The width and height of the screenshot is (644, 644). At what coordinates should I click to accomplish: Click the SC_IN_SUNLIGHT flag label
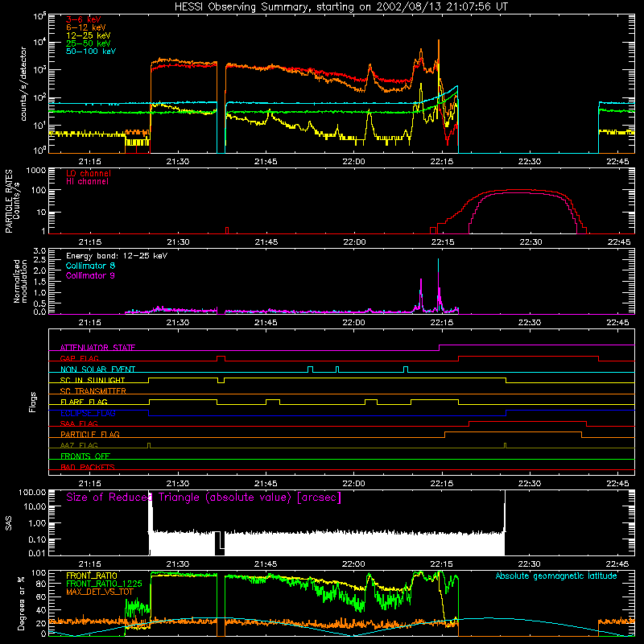[x=93, y=380]
